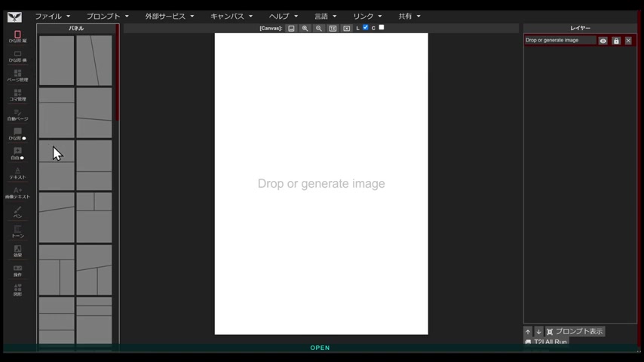Screen dimensions: 644x362
Task: Select the ひな形 縦 vertical template icon
Action: pos(17,36)
